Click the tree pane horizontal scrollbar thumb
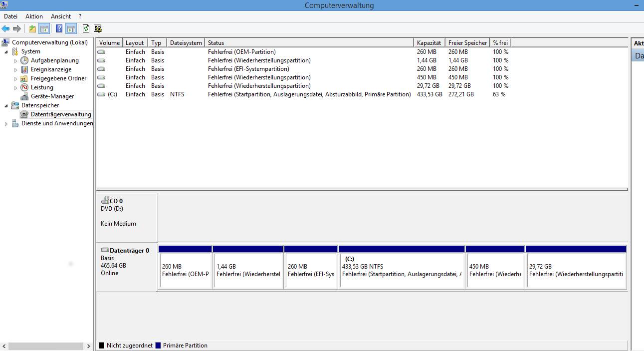The width and height of the screenshot is (644, 351). [46, 346]
